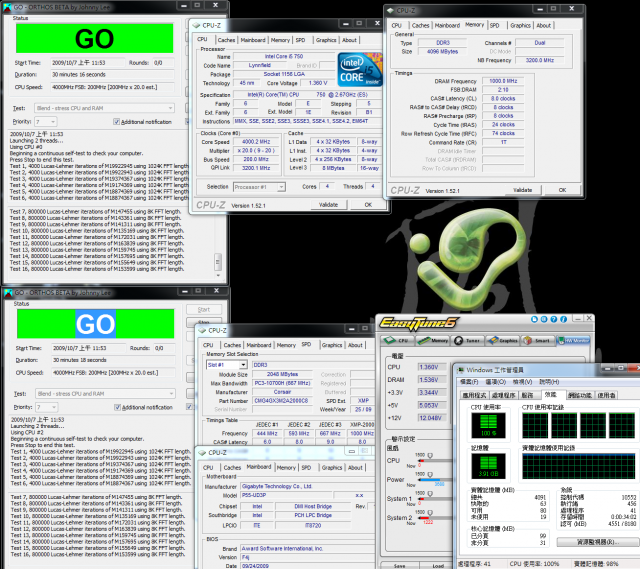Click the info 'i' icon in EasyTune6
This screenshot has height=569, width=640.
coord(563,319)
